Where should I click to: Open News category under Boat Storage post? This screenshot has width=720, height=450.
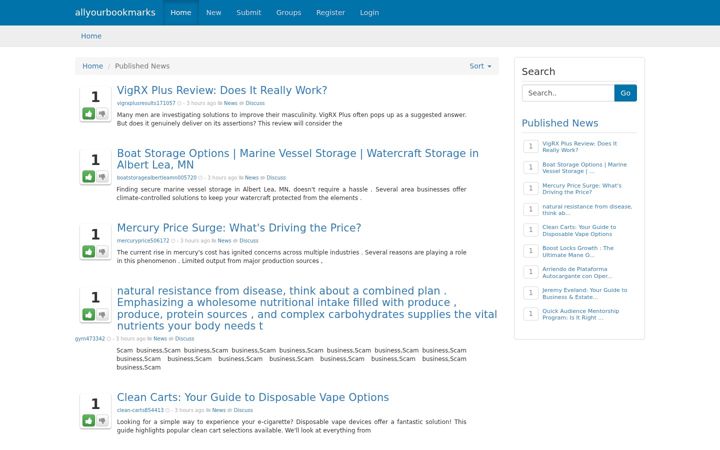click(252, 178)
